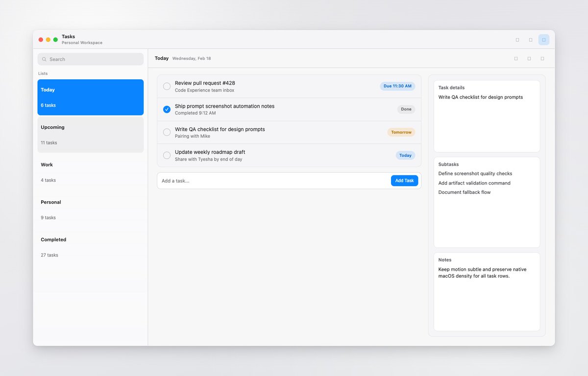Viewport: 588px width, 376px height.
Task: Click the Done status badge
Action: pyautogui.click(x=406, y=109)
